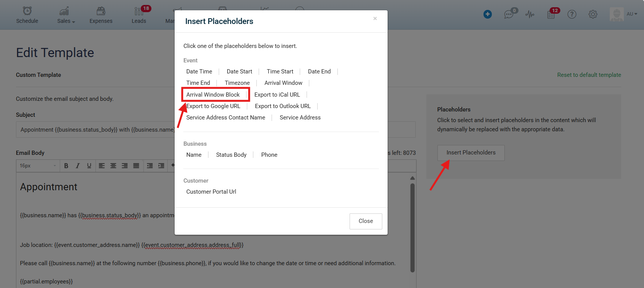
Task: Insert the Arrival Window Block placeholder
Action: [213, 95]
